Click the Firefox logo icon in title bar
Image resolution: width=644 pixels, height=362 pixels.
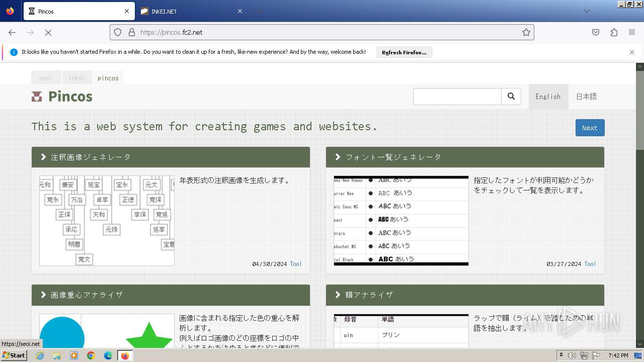click(10, 11)
